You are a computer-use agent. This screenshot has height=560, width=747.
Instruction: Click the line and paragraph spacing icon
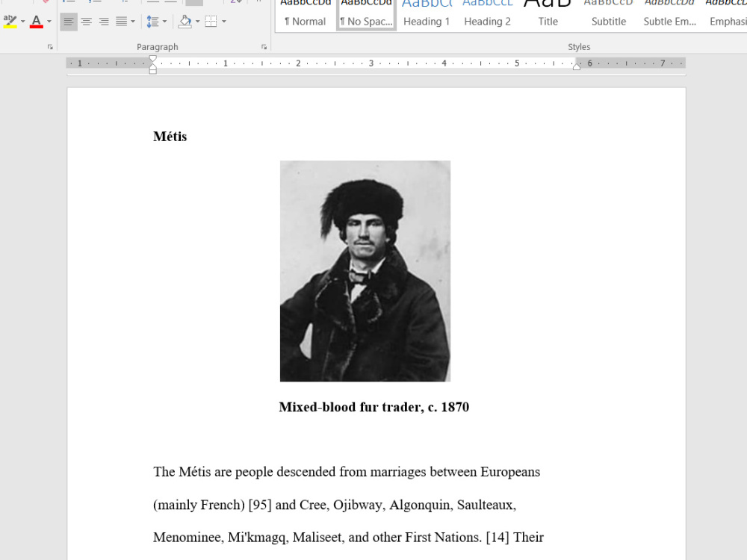pos(153,22)
